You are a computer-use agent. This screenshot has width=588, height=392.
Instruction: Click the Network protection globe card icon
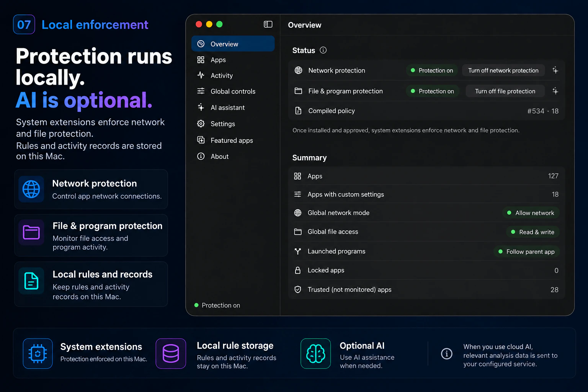click(31, 189)
